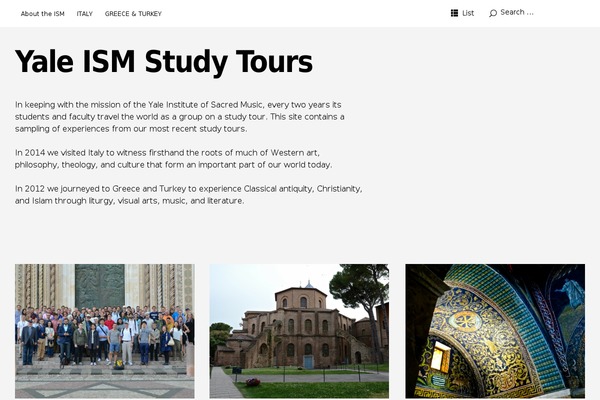Click the paragraph starting "In keeping with the mission"
600x400 pixels.
[179, 116]
